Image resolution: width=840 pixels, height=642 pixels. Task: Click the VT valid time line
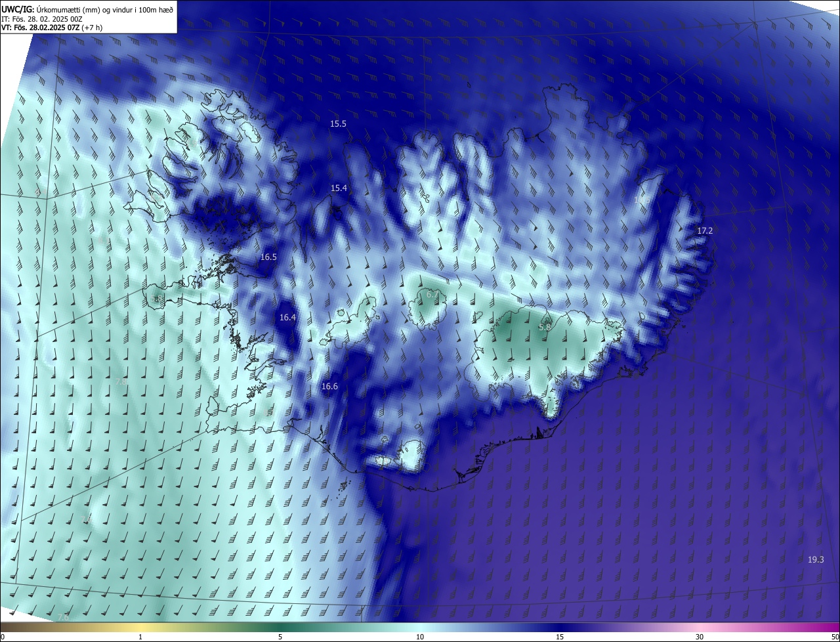pyautogui.click(x=52, y=28)
